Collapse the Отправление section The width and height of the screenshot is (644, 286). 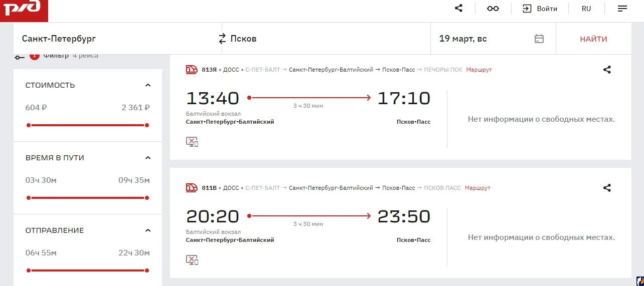[x=148, y=230]
